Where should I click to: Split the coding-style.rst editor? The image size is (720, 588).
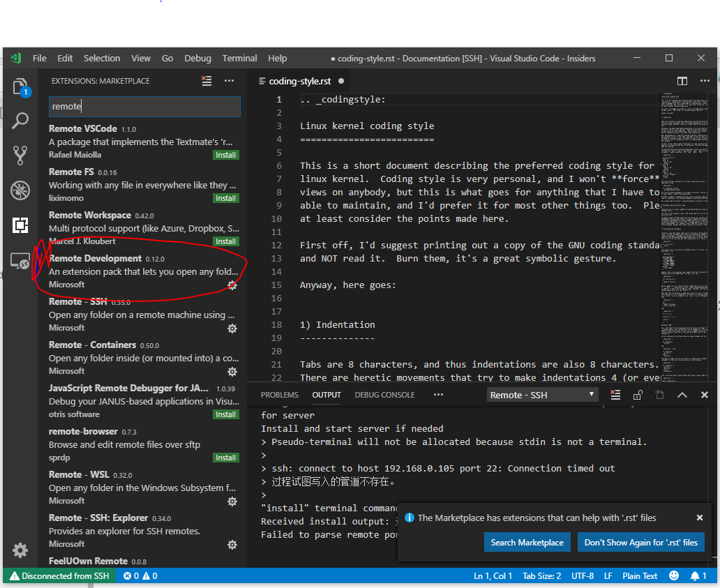coord(682,81)
